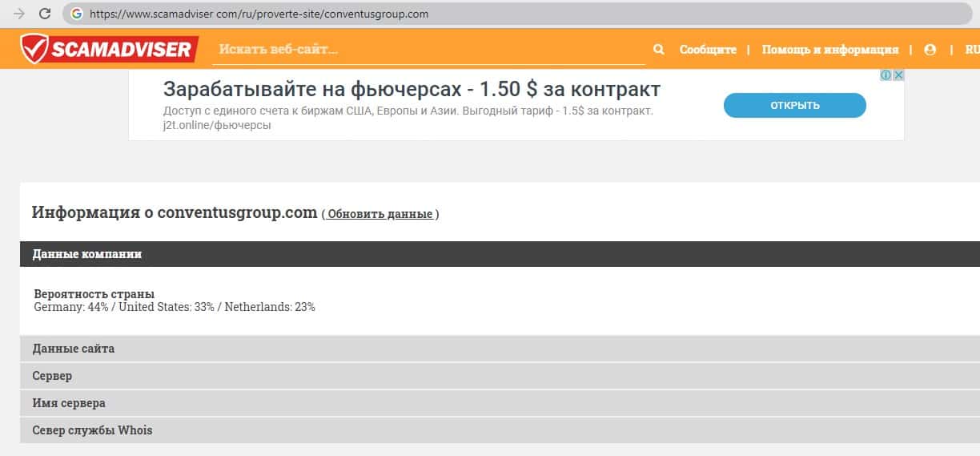Collapse the Данные компании section

point(500,254)
